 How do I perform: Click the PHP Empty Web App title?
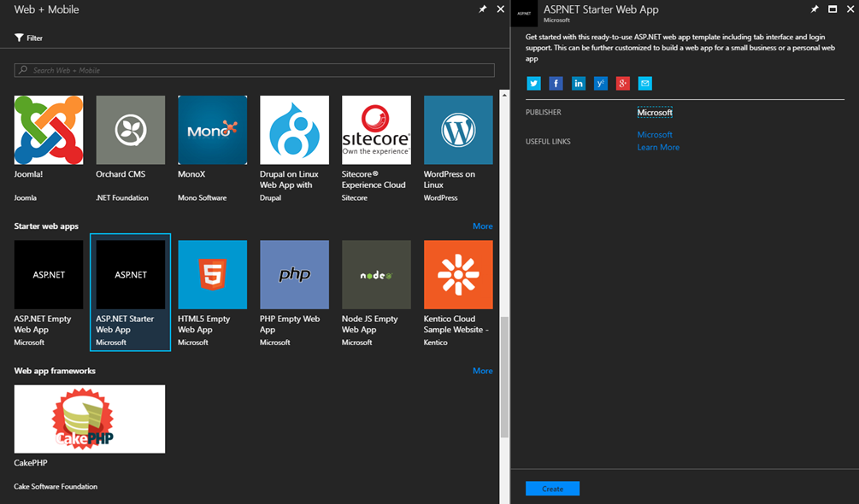(x=290, y=324)
